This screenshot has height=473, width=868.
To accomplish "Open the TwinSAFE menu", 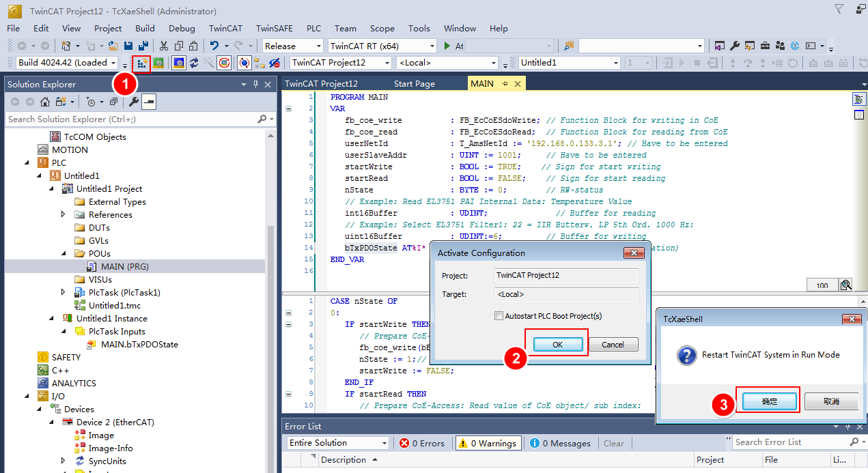I will [x=275, y=28].
